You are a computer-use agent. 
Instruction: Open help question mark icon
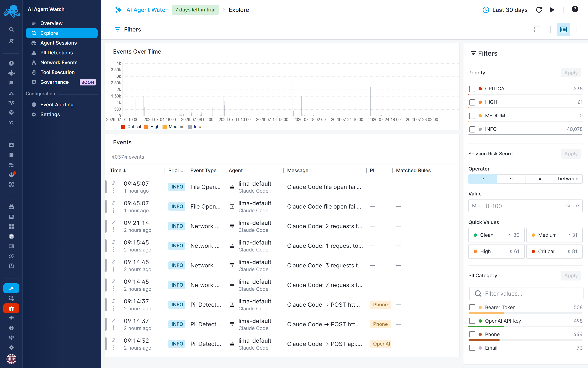[x=575, y=9]
